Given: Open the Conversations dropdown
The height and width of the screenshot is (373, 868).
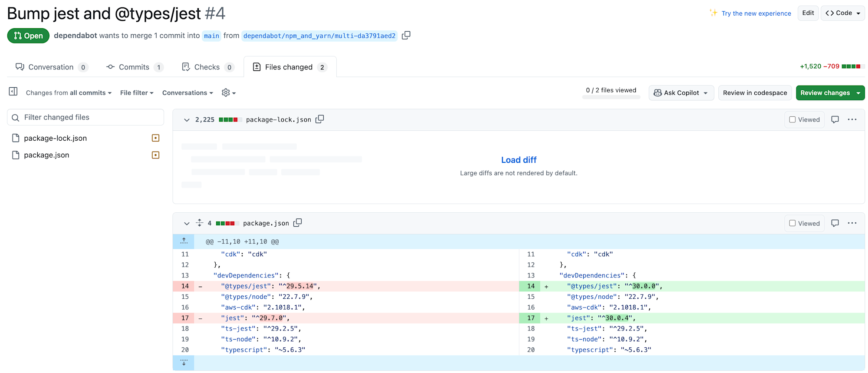Looking at the screenshot, I should pyautogui.click(x=187, y=93).
